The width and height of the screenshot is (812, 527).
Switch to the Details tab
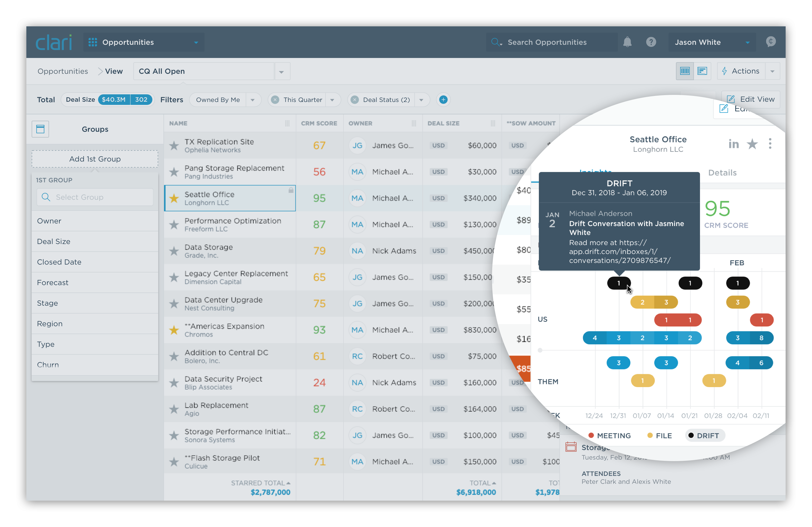pyautogui.click(x=722, y=173)
